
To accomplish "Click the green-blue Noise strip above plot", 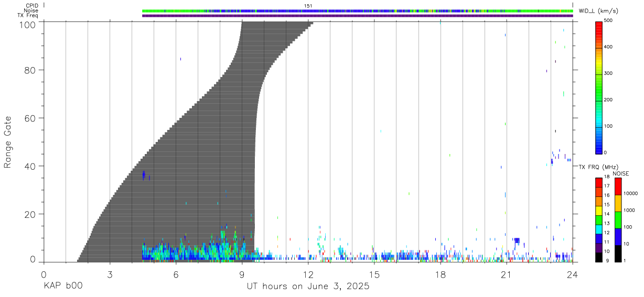I will coord(358,10).
